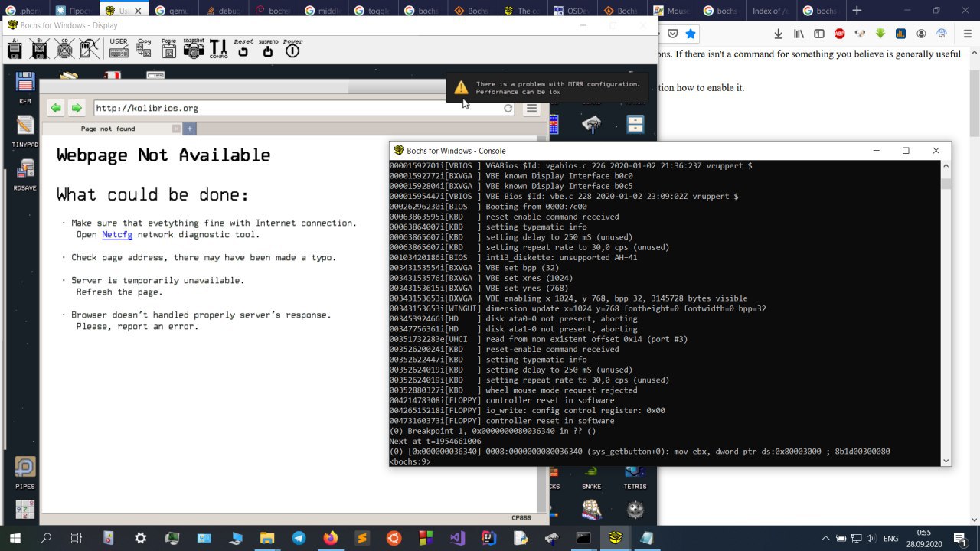Click the volume icon in system tray
The image size is (980, 551).
pos(870,538)
